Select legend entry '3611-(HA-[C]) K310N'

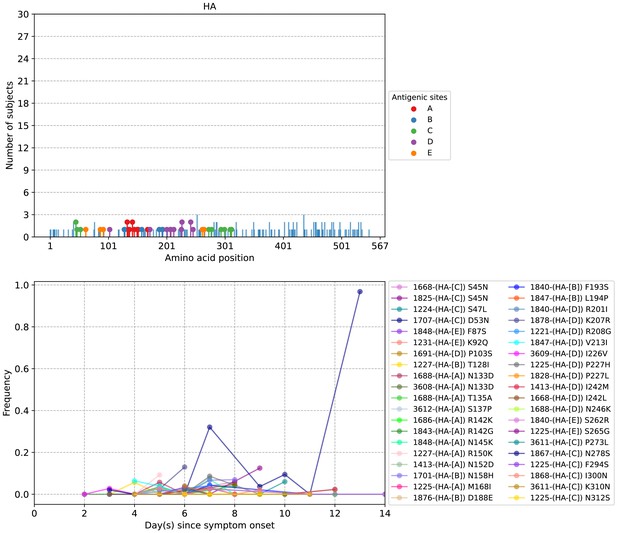pos(559,487)
